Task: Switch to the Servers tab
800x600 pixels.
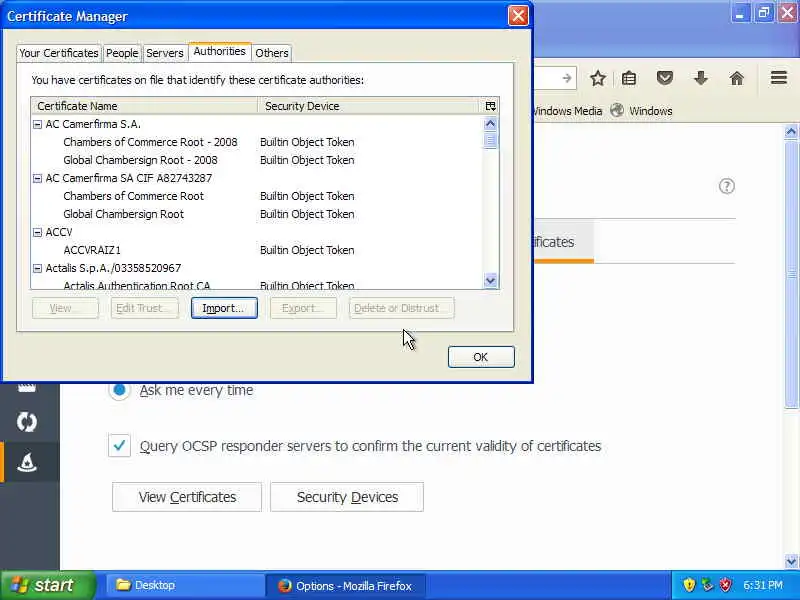Action: (164, 53)
